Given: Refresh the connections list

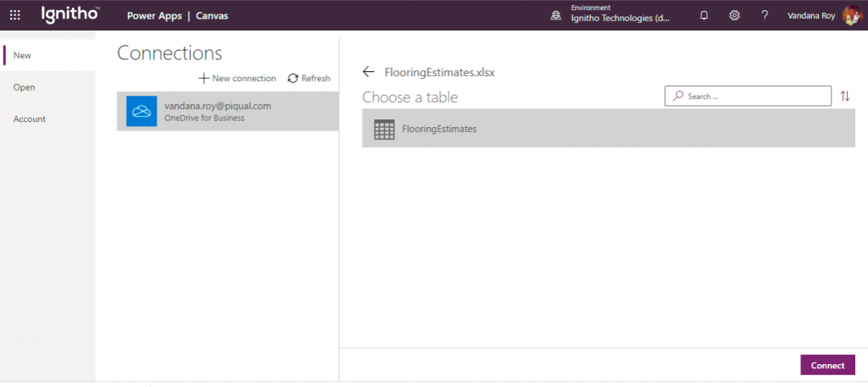Looking at the screenshot, I should click(309, 79).
